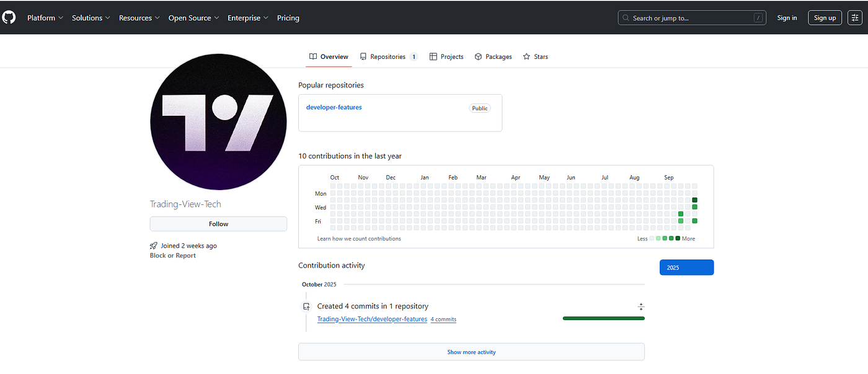The image size is (868, 374).
Task: Open the Platform dropdown menu
Action: pyautogui.click(x=45, y=18)
